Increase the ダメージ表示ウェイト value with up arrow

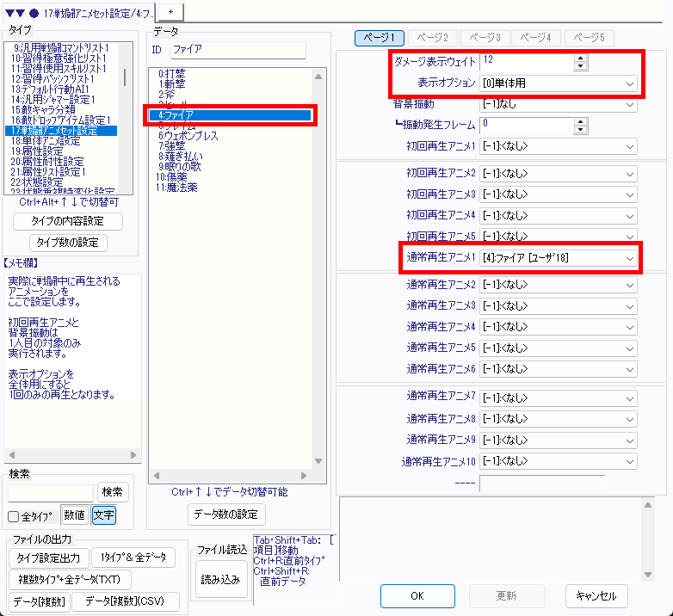click(581, 58)
